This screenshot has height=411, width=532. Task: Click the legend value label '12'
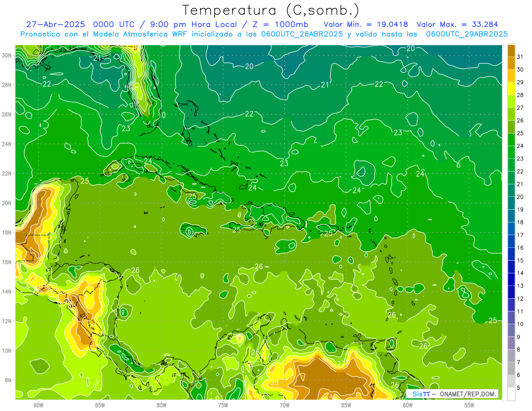point(521,298)
